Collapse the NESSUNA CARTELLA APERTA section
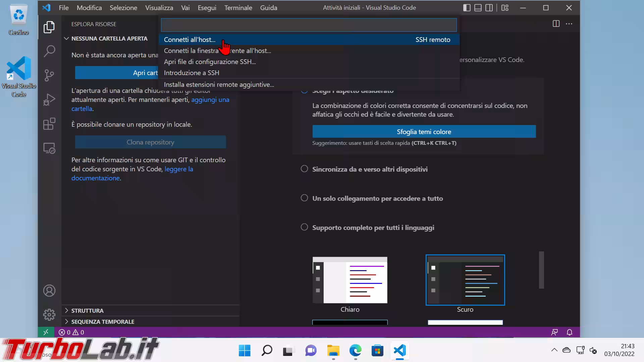This screenshot has height=362, width=644. tap(109, 39)
